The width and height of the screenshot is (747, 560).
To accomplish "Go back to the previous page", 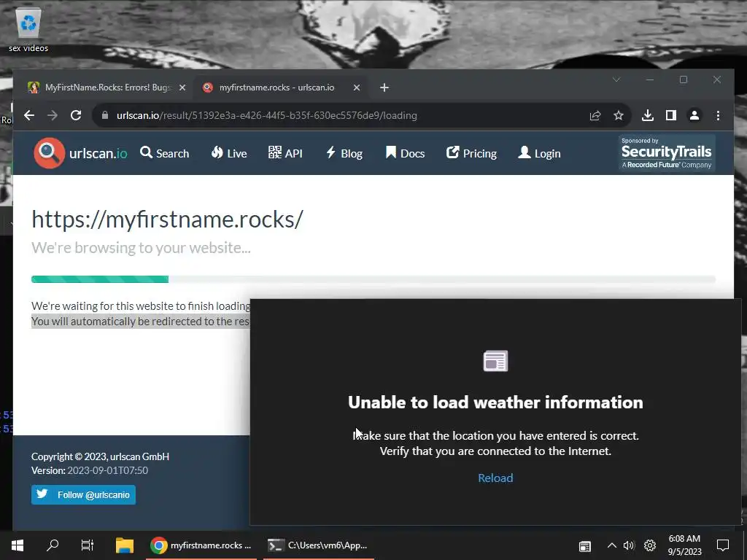I will [29, 115].
